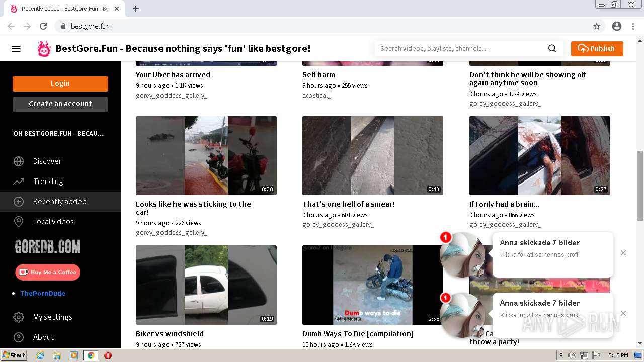Click the Recently added plus icon
Image resolution: width=644 pixels, height=362 pixels.
(19, 202)
